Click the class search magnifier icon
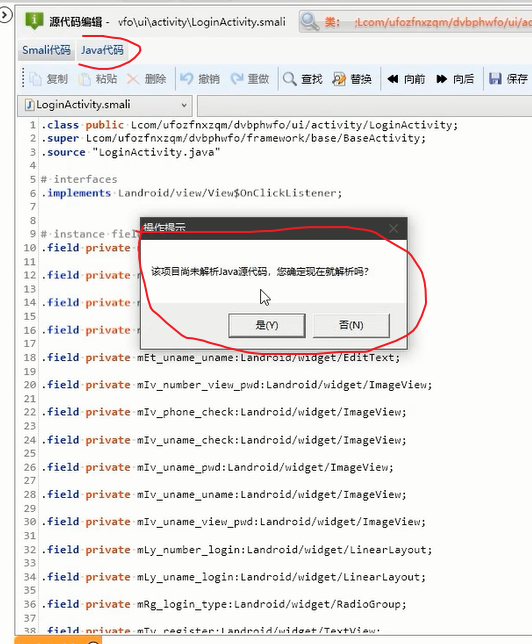Image resolution: width=532 pixels, height=644 pixels. pyautogui.click(x=310, y=21)
